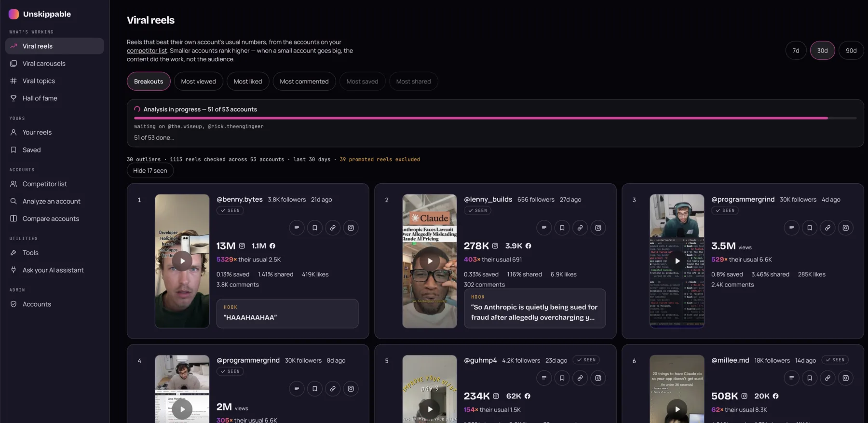The image size is (868, 423).
Task: Open @benny.bytes reel via Instagram icon
Action: tap(351, 228)
